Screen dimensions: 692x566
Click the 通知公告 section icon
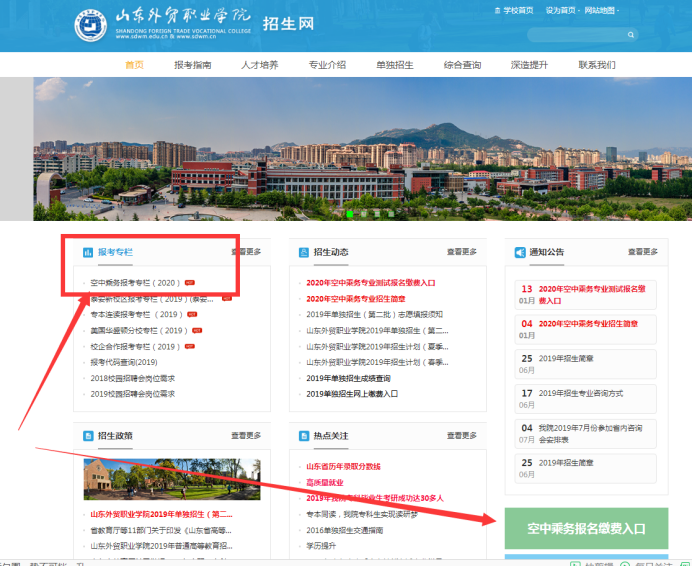520,252
